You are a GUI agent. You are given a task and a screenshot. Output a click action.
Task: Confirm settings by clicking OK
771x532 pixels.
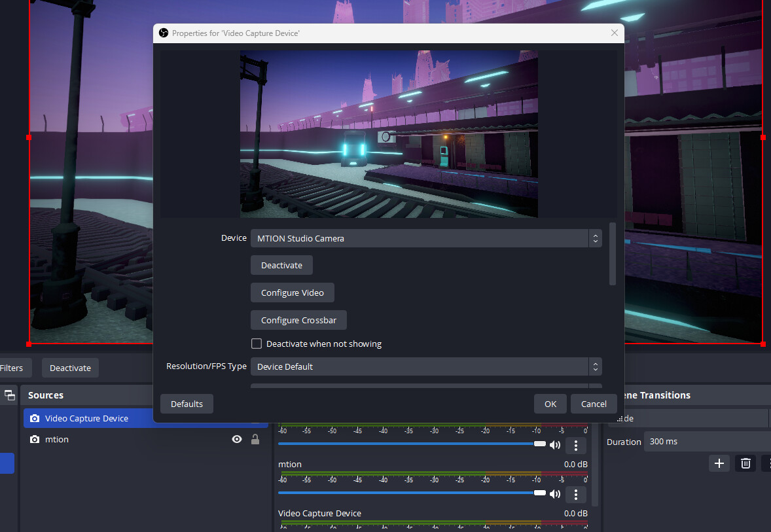click(550, 404)
